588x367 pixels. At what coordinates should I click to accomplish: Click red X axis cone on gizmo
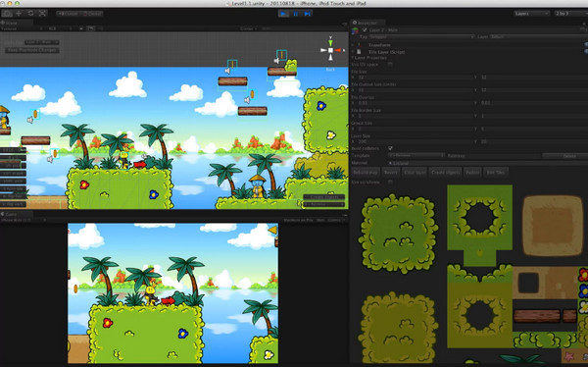tap(338, 50)
